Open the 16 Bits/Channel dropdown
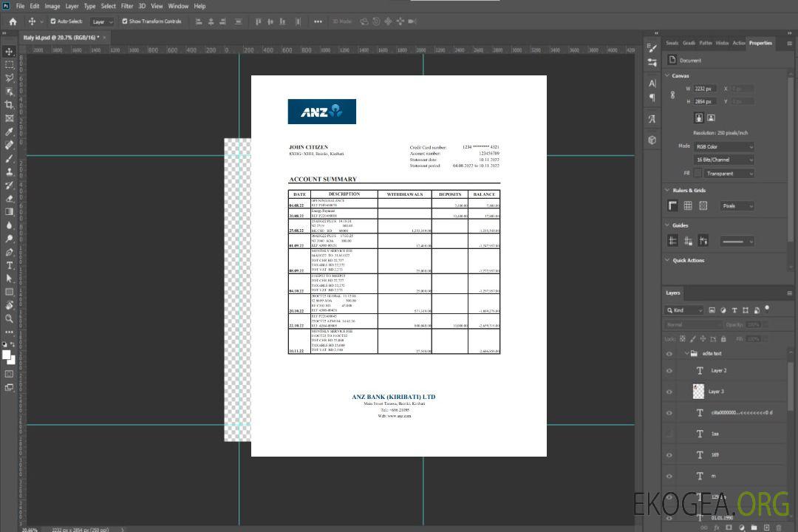This screenshot has height=532, width=798. (723, 160)
